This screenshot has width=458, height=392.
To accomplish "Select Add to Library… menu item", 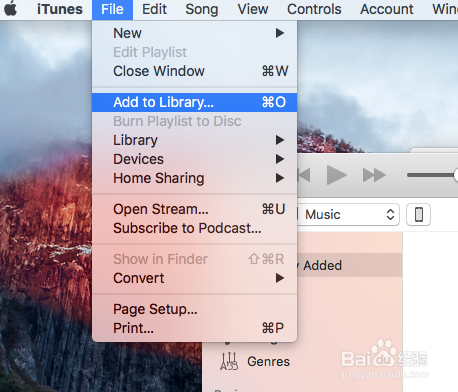I will click(194, 102).
